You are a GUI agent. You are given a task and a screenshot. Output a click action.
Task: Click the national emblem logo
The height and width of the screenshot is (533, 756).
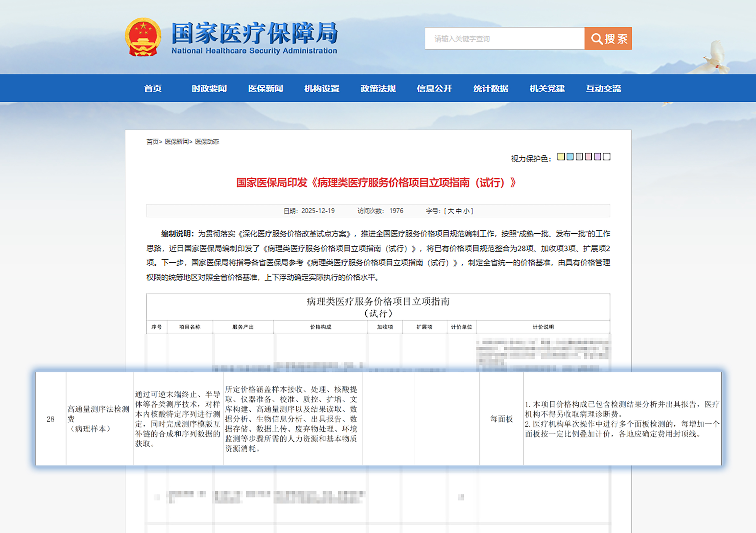coord(143,36)
